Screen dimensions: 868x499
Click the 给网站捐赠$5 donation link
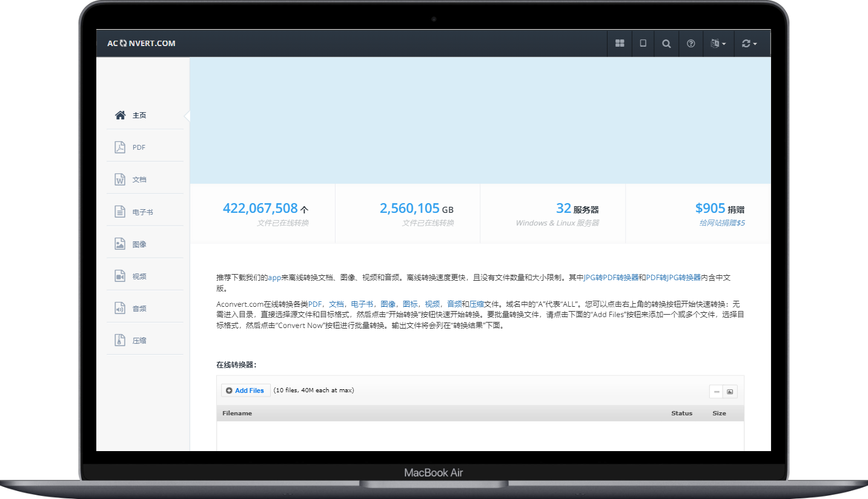tap(721, 223)
